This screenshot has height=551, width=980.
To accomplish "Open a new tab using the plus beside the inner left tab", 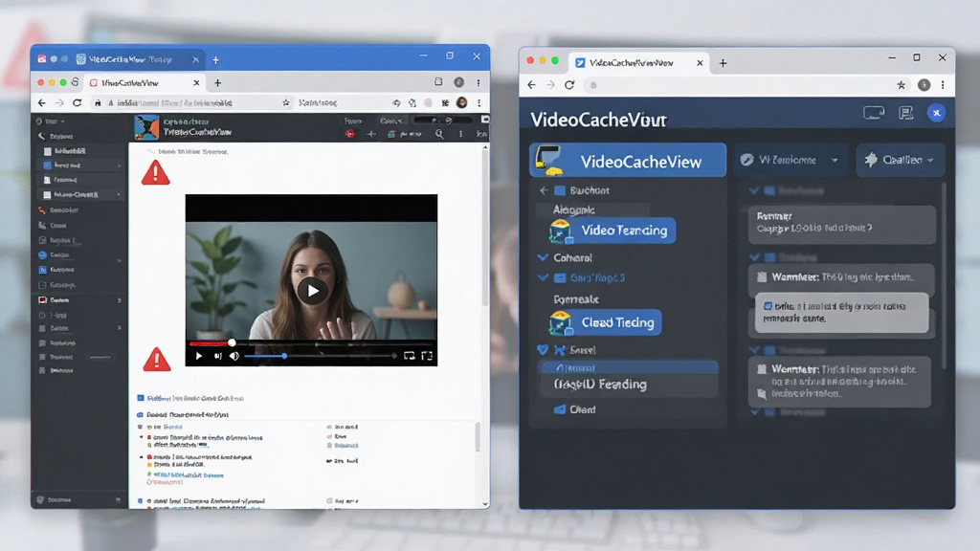I will click(217, 82).
